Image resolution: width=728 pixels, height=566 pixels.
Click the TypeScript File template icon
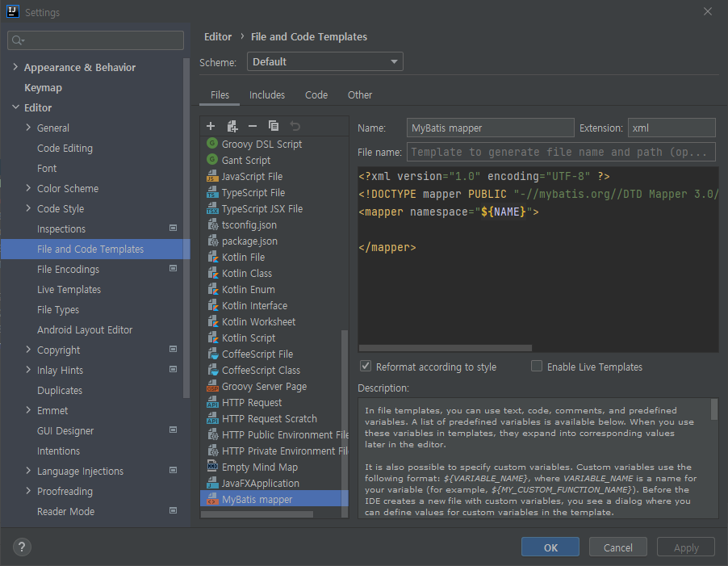212,192
